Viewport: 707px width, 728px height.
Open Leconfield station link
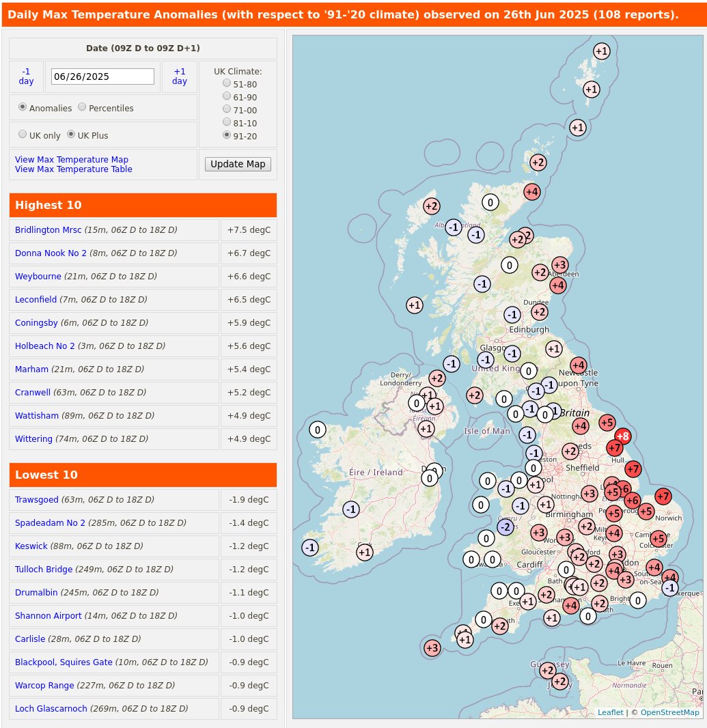tap(36, 300)
